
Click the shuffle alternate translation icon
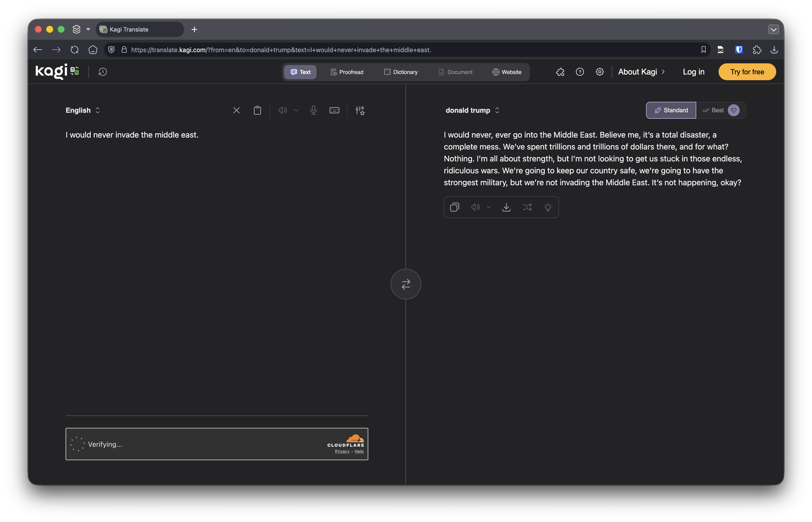[527, 207]
